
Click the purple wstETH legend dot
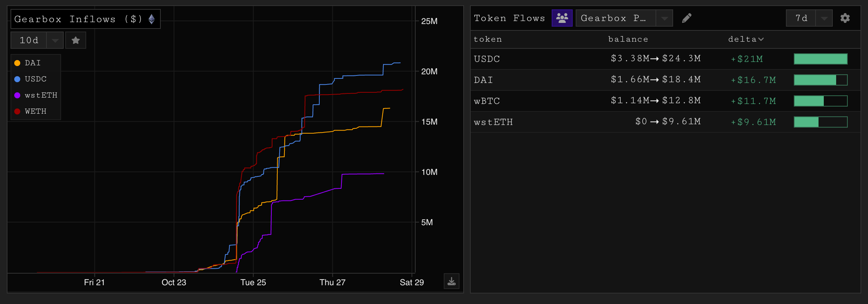tap(17, 95)
